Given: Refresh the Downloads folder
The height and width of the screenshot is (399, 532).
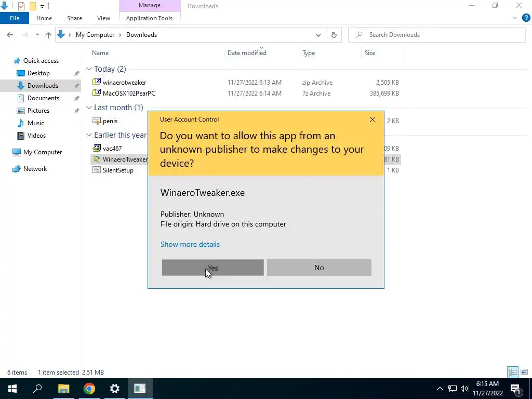Looking at the screenshot, I should (334, 35).
